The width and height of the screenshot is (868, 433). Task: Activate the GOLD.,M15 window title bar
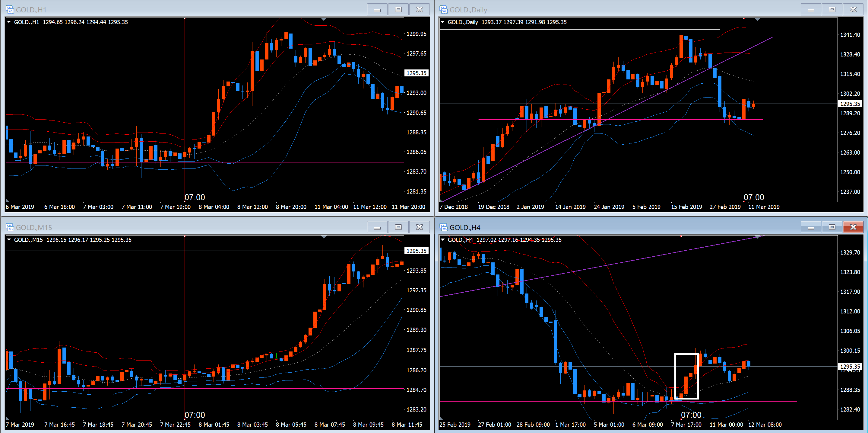pyautogui.click(x=202, y=227)
